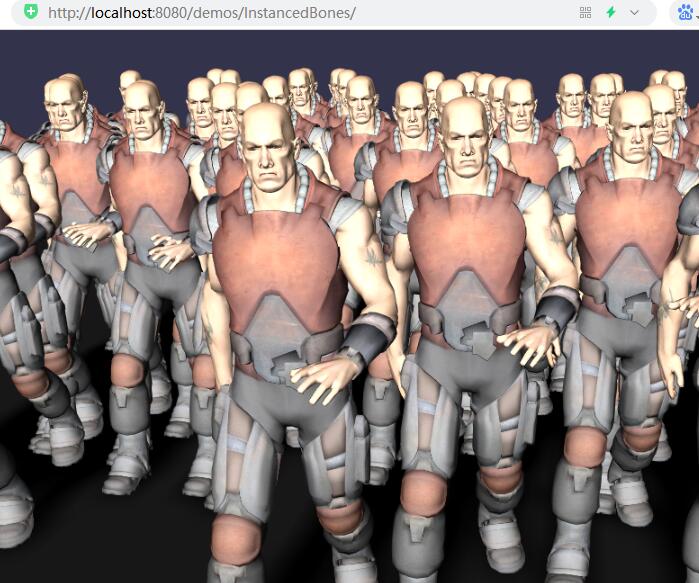Open the QR code icon in address bar

(585, 12)
